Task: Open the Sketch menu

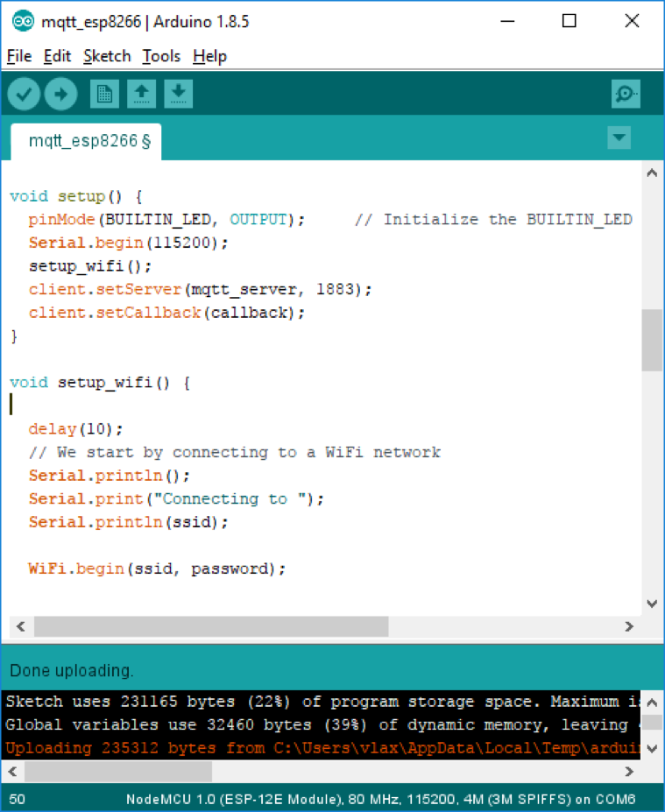Action: point(107,56)
